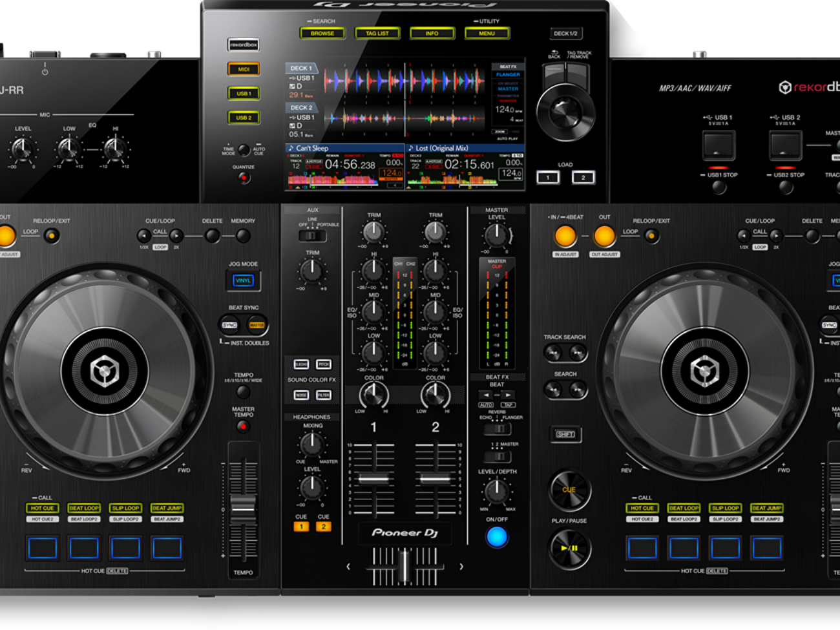Click the left deck MEMORY button
Screen dimensions: 840x630
(x=243, y=236)
